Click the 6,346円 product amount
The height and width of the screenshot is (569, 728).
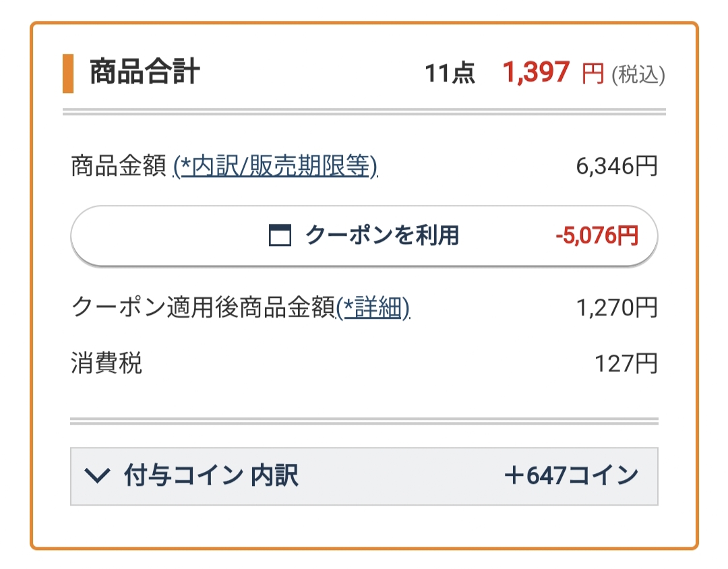click(617, 166)
